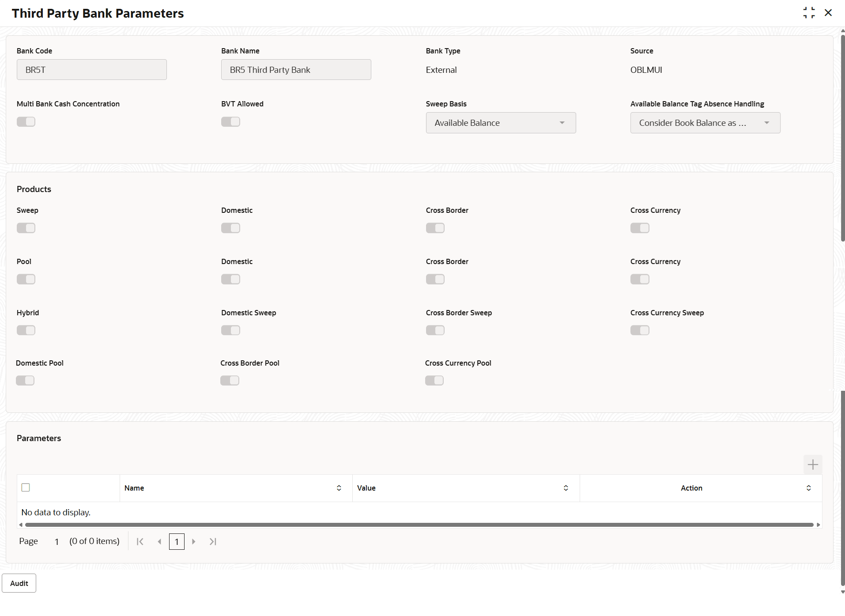Click the page scroll up arrow
The image size is (845, 616).
[842, 31]
